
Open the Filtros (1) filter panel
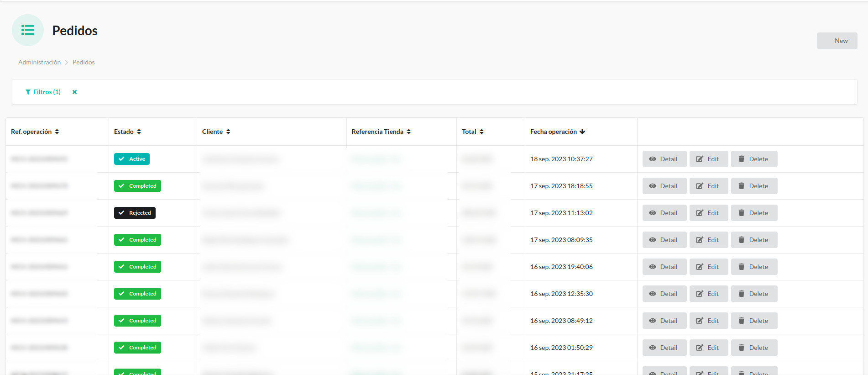(x=43, y=92)
